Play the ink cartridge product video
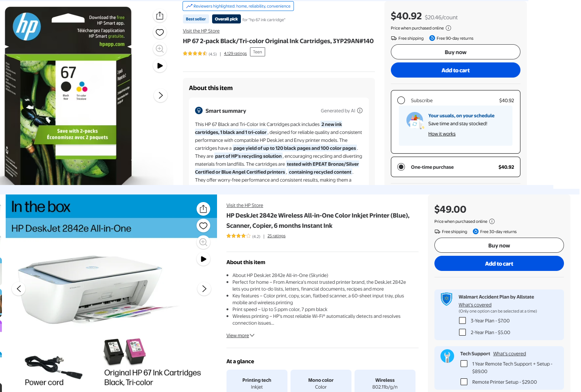 pos(160,65)
